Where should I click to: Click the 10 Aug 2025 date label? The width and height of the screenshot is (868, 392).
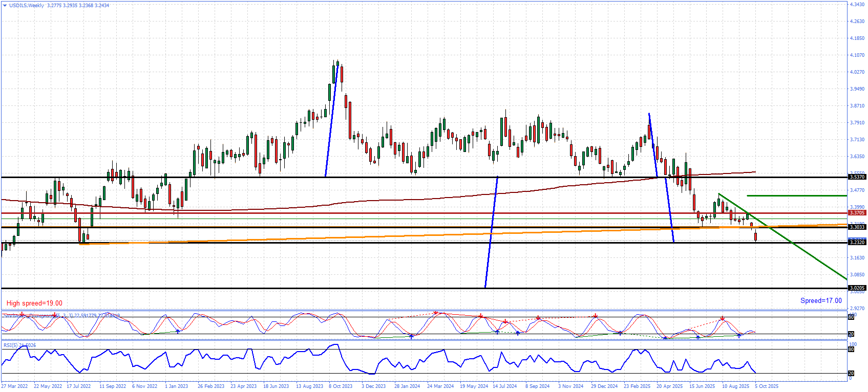(x=736, y=386)
